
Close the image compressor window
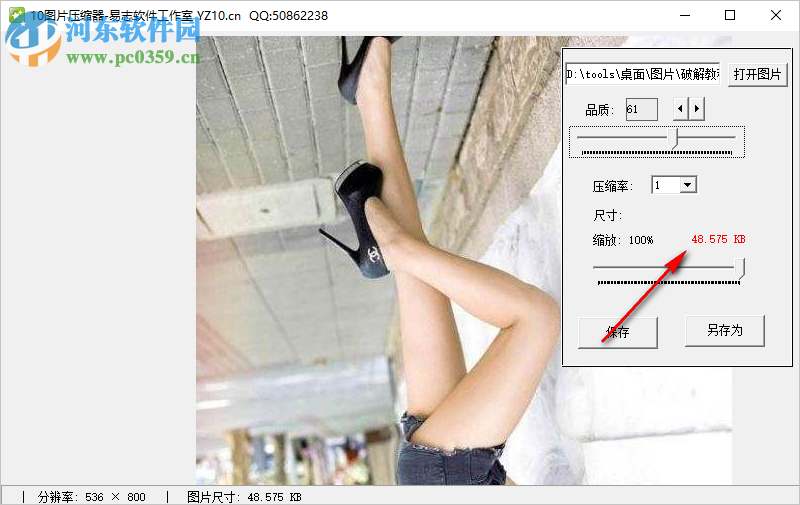[776, 15]
